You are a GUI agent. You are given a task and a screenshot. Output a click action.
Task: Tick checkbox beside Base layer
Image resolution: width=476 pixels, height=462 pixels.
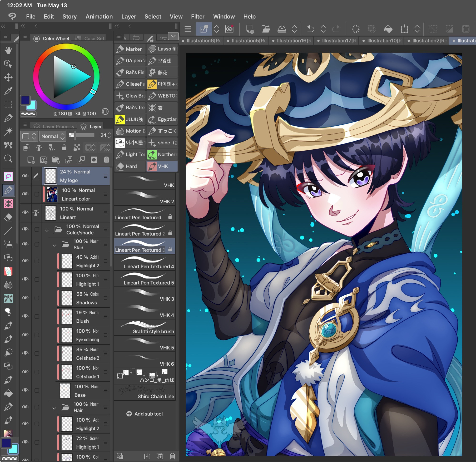(x=37, y=390)
